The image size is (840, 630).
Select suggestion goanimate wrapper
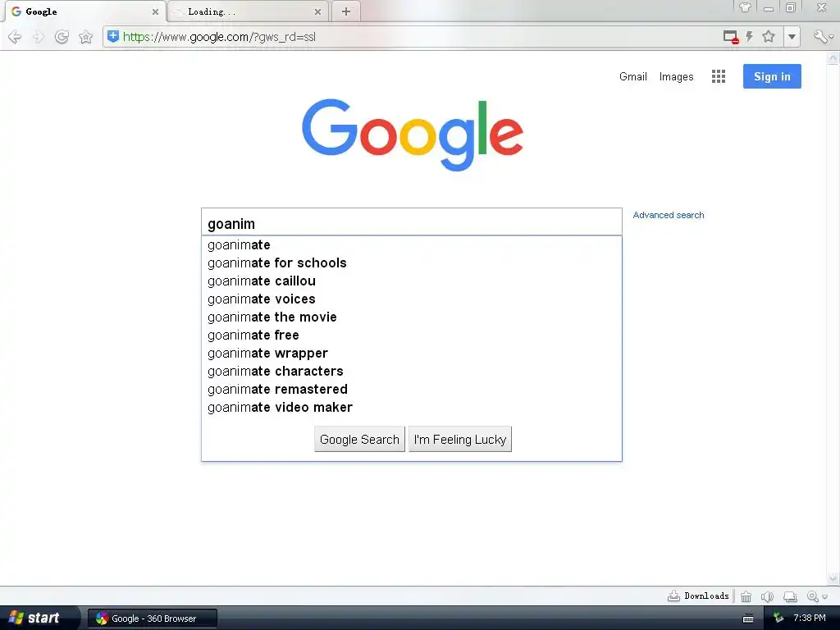tap(412, 353)
